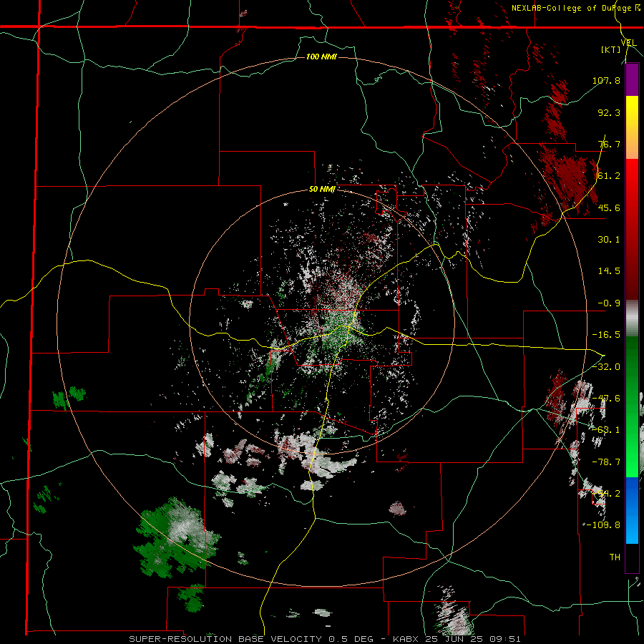This screenshot has height=644, width=644.
Task: Pick the gray segment of the color bar
Action: pyautogui.click(x=632, y=318)
